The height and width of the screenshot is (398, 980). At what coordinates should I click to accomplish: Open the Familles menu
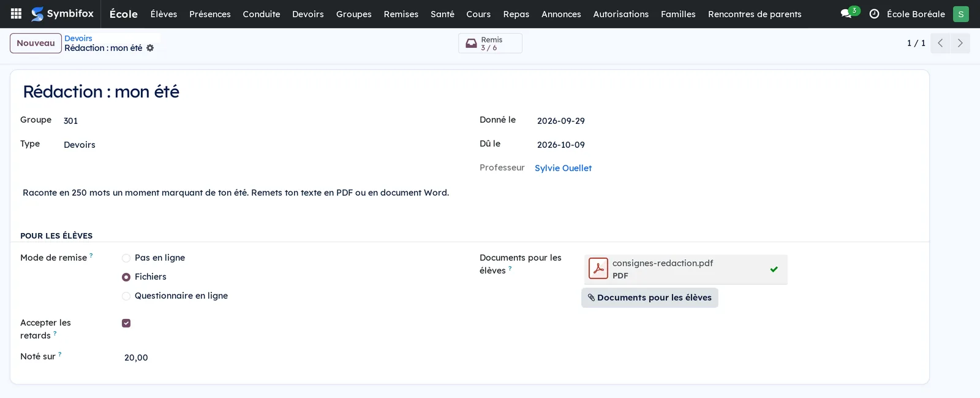point(678,13)
